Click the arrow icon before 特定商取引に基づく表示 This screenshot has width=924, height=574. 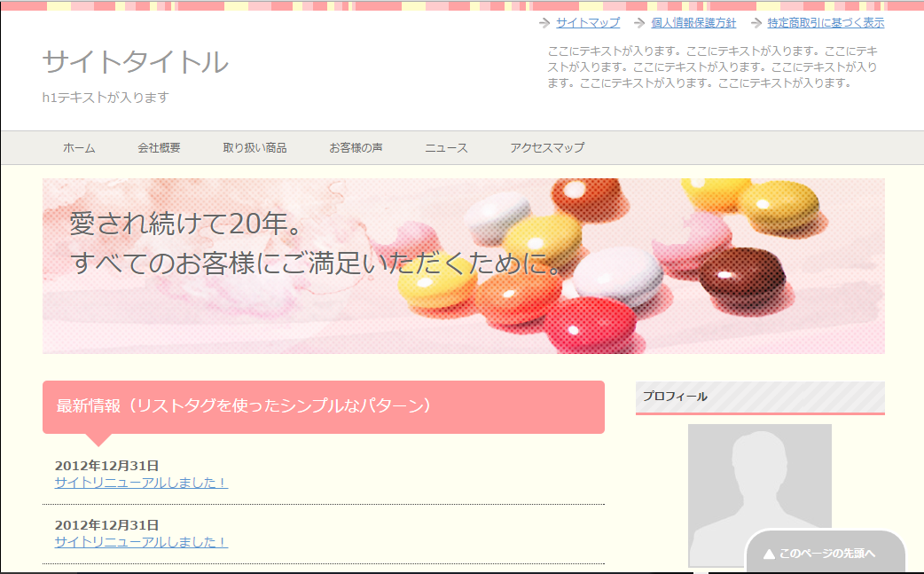[756, 23]
